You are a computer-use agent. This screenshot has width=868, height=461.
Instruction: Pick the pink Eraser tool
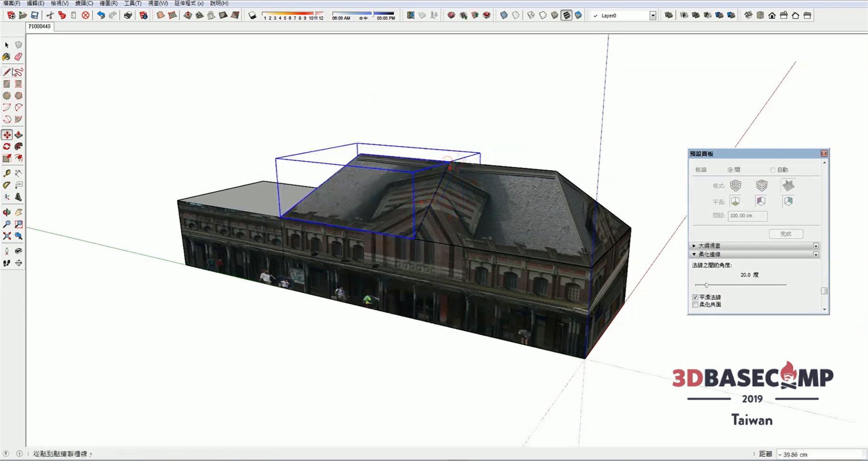tap(18, 57)
